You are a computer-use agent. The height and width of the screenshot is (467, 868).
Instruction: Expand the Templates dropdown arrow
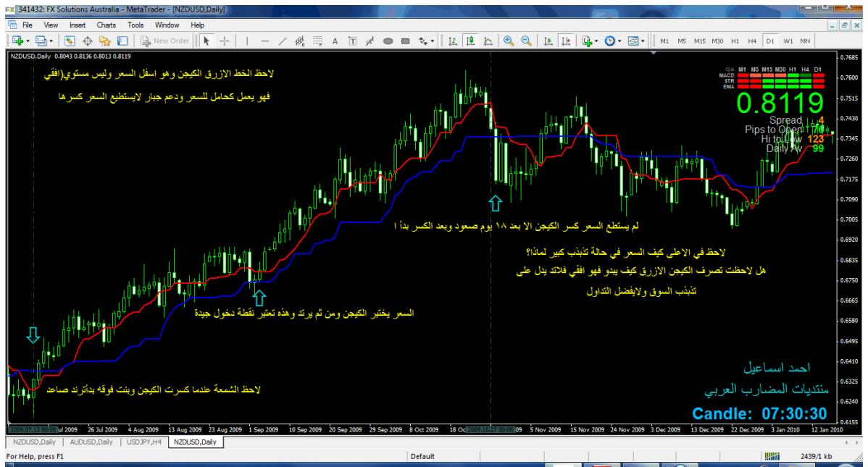pyautogui.click(x=643, y=41)
